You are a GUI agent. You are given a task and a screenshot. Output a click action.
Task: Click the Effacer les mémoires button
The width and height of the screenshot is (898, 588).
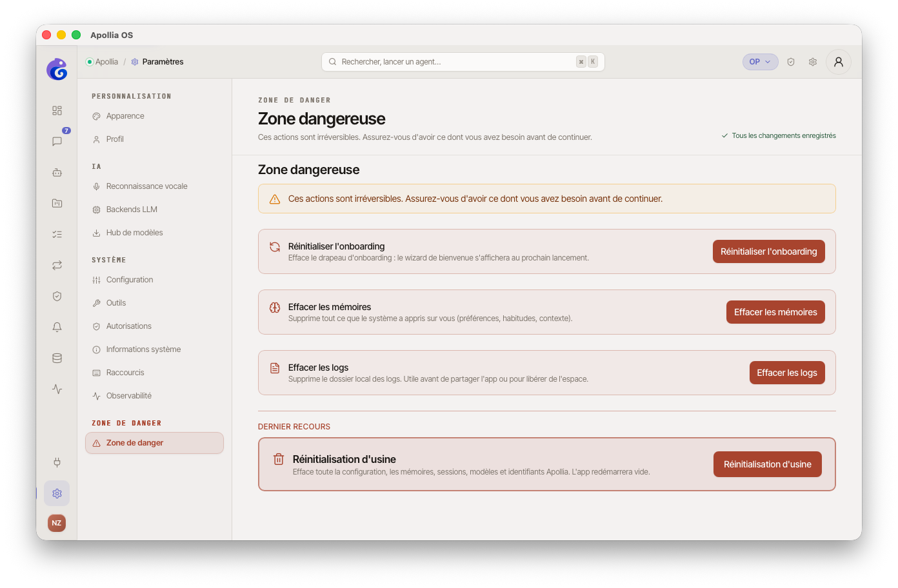point(775,312)
